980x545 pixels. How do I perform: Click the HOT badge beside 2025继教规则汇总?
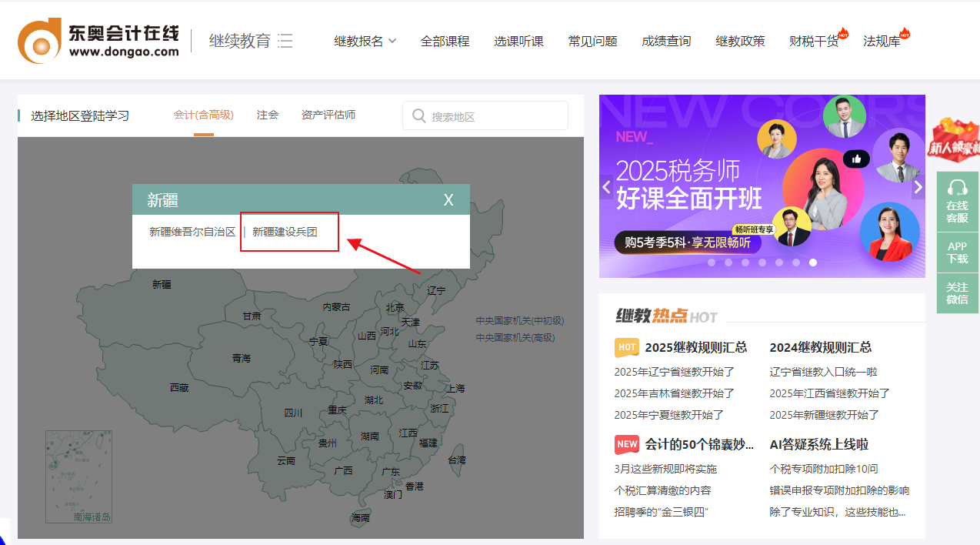[626, 347]
